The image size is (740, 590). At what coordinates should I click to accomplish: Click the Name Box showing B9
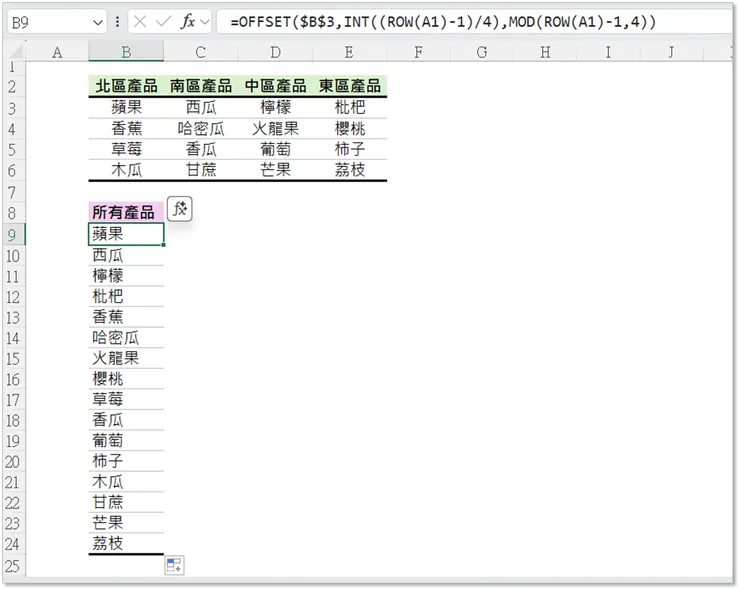click(x=49, y=22)
